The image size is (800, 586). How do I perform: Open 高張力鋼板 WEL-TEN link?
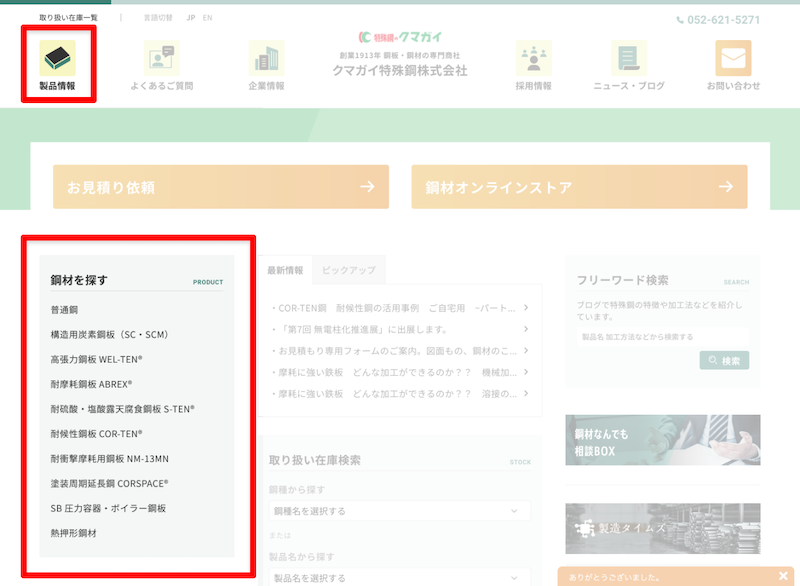(96, 359)
